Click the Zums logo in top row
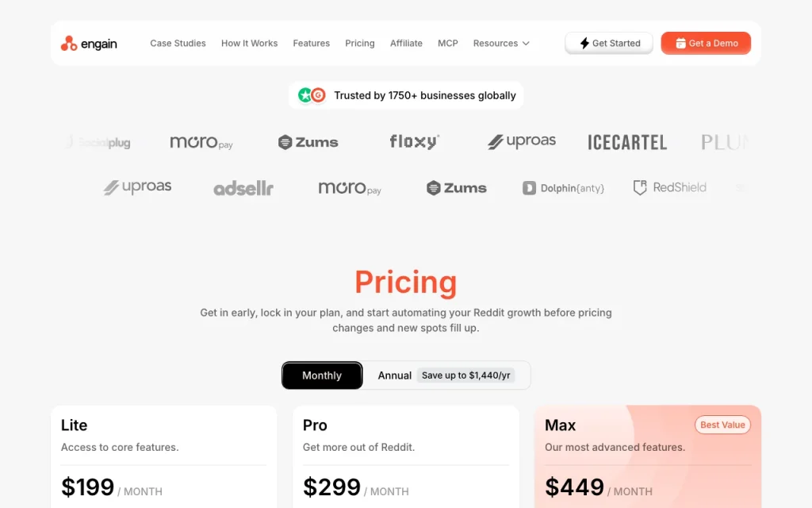 (308, 142)
